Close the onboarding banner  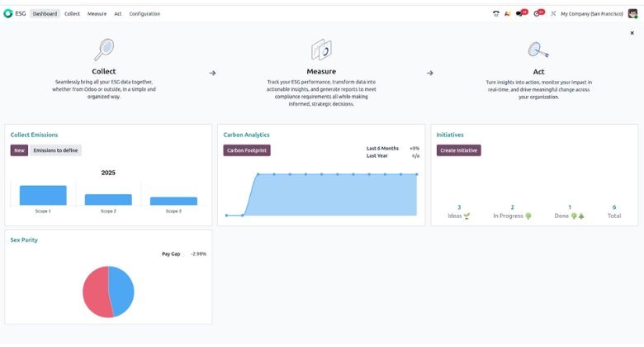pos(632,33)
